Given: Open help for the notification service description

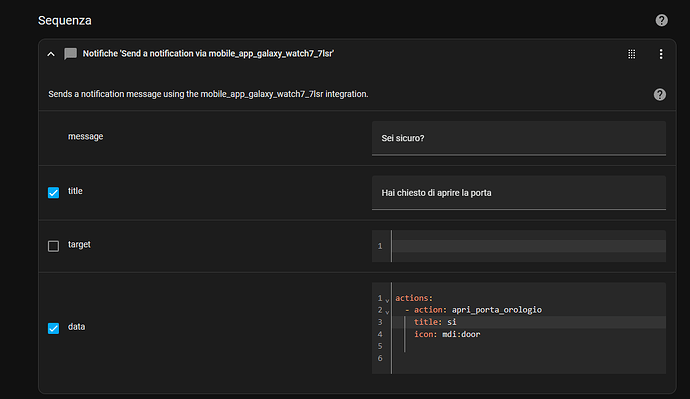Looking at the screenshot, I should [x=659, y=94].
